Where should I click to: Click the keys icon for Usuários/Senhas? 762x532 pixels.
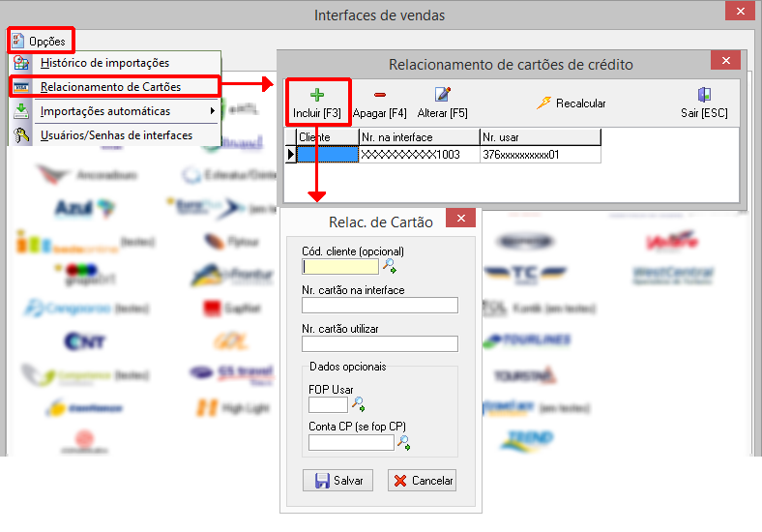(21, 135)
